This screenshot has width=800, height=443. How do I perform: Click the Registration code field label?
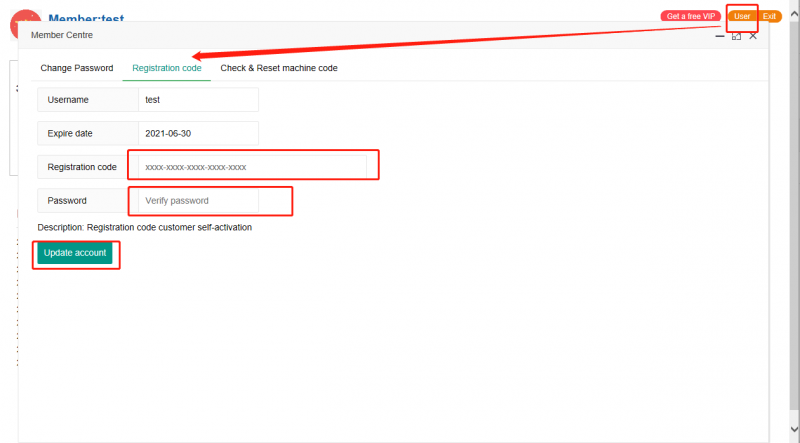(82, 167)
